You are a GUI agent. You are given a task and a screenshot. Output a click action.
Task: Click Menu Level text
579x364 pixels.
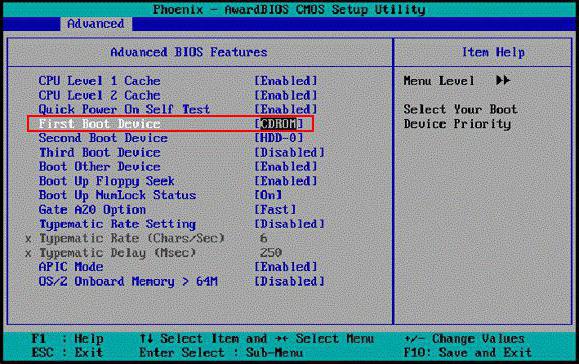439,80
